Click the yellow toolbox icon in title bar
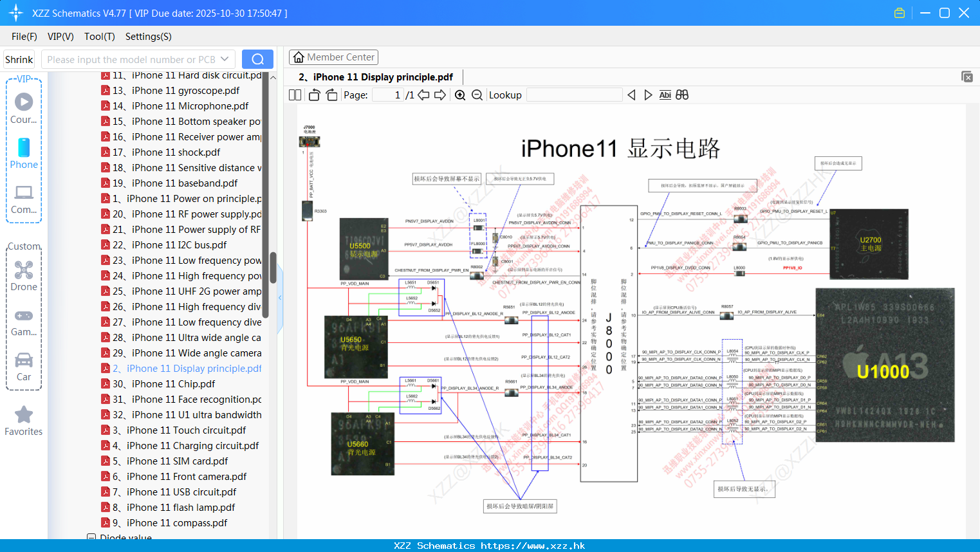The width and height of the screenshot is (980, 552). coord(900,13)
